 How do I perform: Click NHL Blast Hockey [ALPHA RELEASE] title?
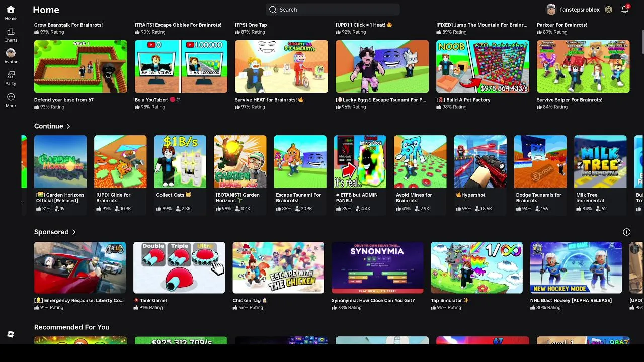[571, 300]
